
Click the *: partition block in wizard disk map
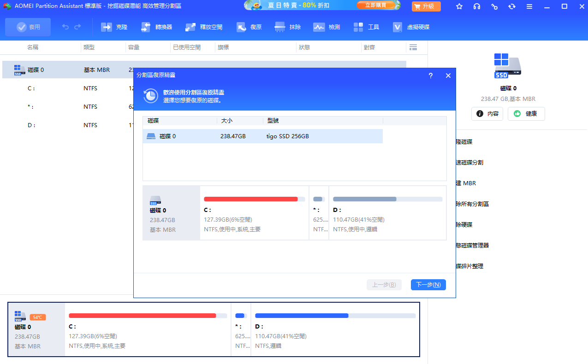319,213
